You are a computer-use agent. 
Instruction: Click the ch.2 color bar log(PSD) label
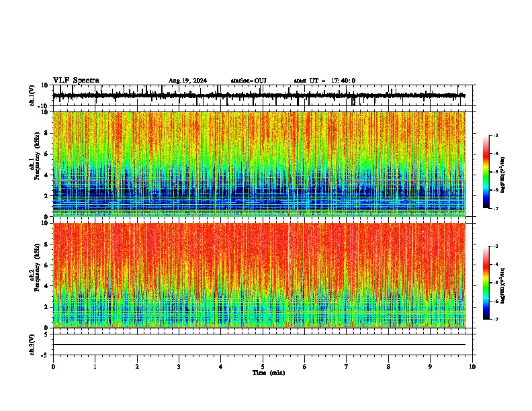502,285
